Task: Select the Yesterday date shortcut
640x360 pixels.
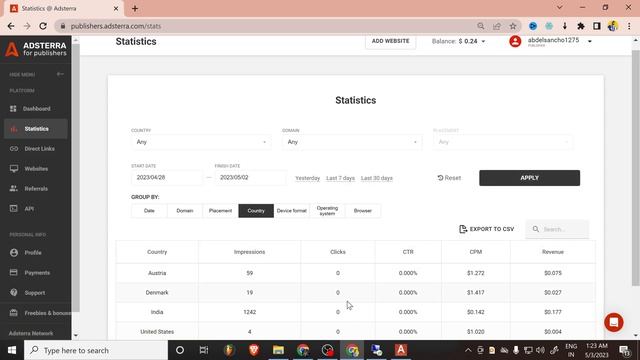Action: (x=307, y=178)
